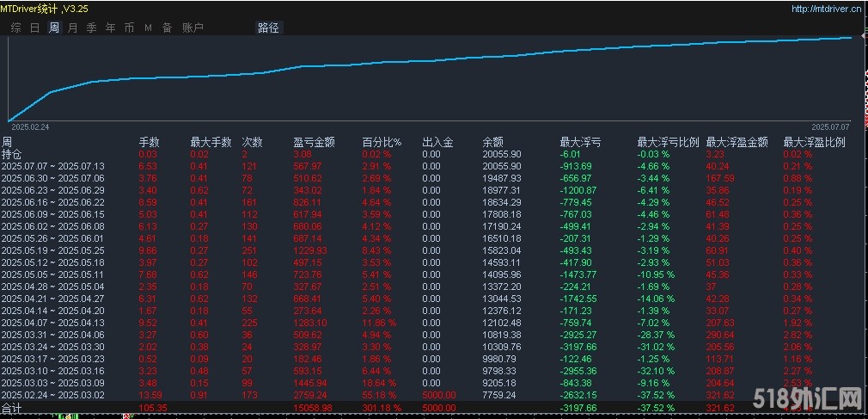
Task: Switch to the 币 currency tab
Action: tap(129, 28)
